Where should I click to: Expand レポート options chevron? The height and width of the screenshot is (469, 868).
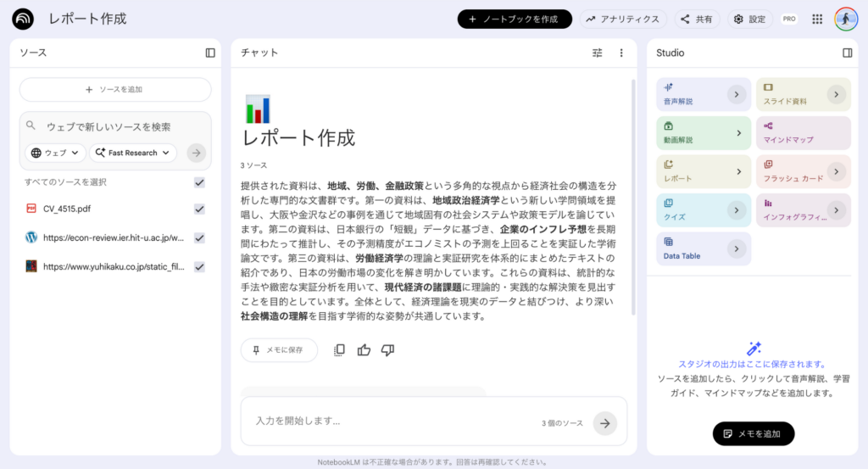738,171
